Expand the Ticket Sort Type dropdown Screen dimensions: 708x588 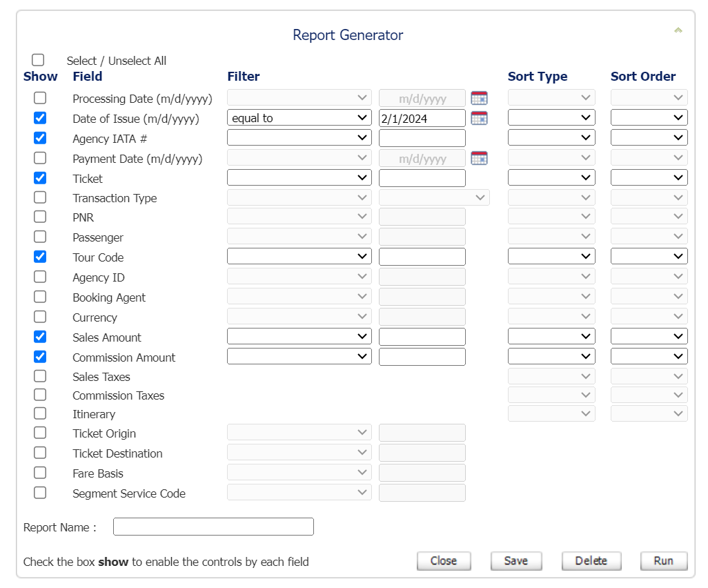point(551,178)
